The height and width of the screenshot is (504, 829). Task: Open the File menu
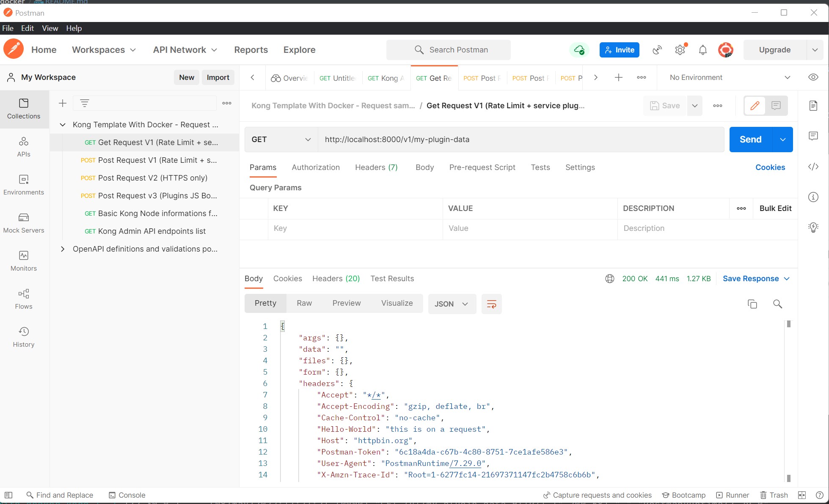[x=8, y=28]
